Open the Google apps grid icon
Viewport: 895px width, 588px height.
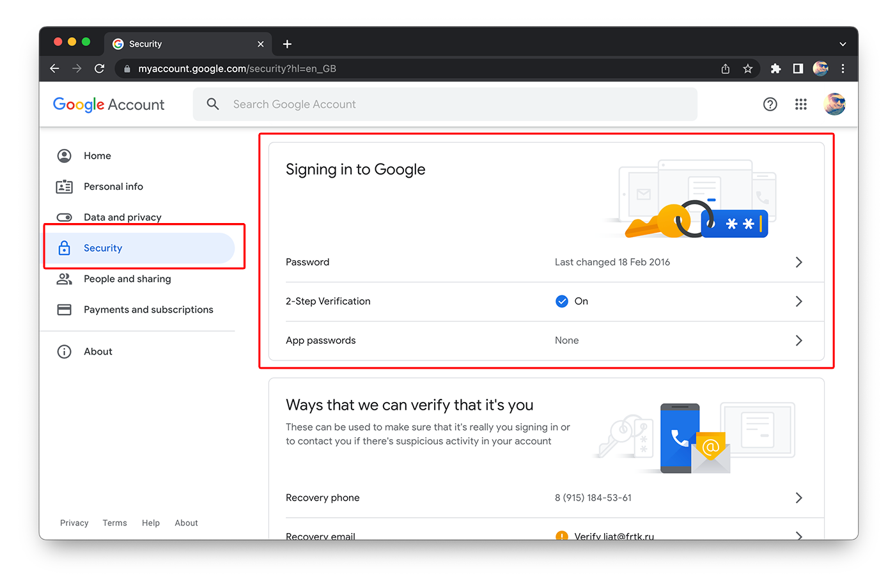(801, 104)
